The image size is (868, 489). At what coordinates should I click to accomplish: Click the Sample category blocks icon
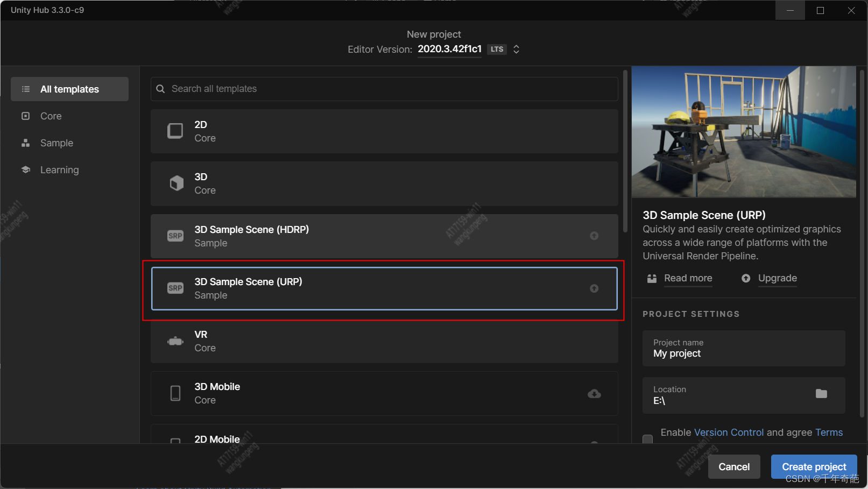pyautogui.click(x=25, y=143)
